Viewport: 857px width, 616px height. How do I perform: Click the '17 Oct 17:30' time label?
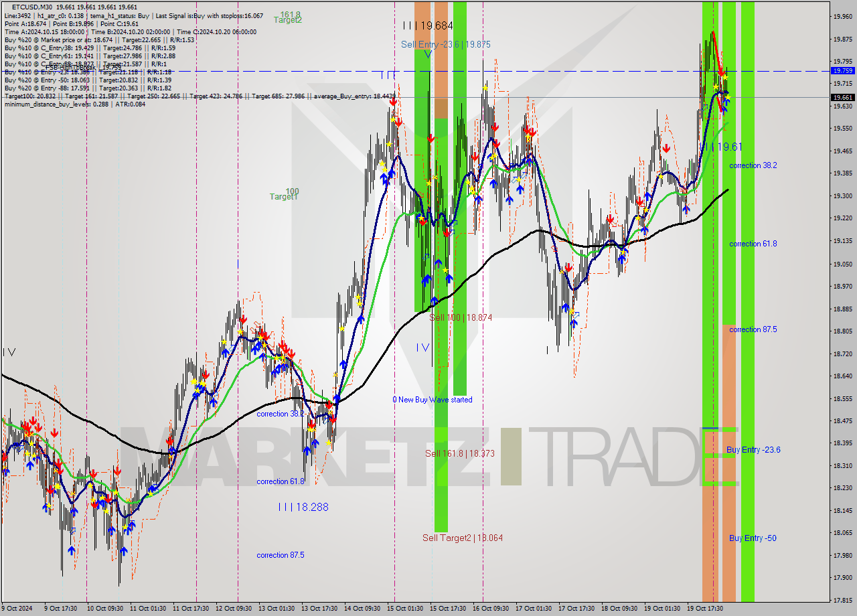576,609
